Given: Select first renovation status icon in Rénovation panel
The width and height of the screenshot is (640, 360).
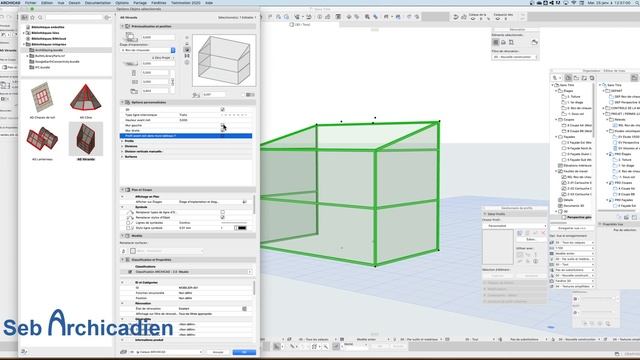Looking at the screenshot, I should pos(496,42).
